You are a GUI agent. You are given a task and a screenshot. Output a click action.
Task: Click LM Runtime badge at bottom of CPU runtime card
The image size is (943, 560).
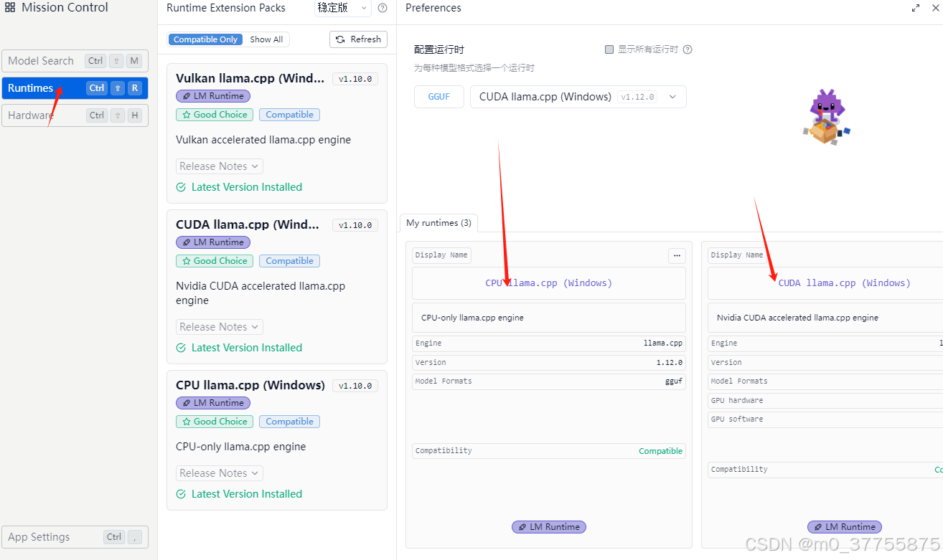pos(549,527)
